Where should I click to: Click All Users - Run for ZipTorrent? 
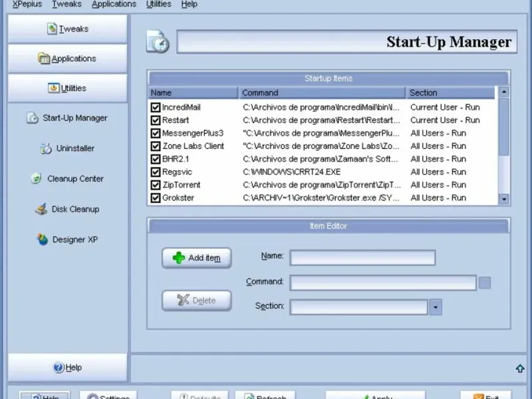coord(438,185)
